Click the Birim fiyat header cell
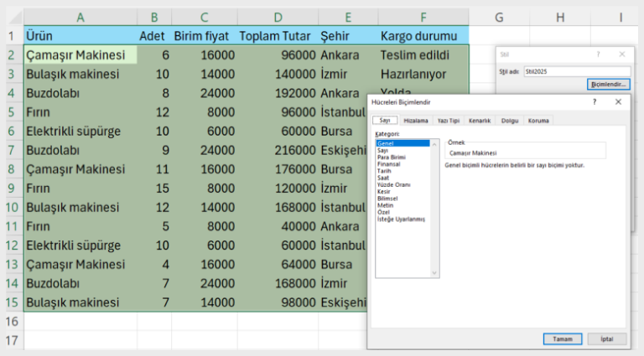 204,36
